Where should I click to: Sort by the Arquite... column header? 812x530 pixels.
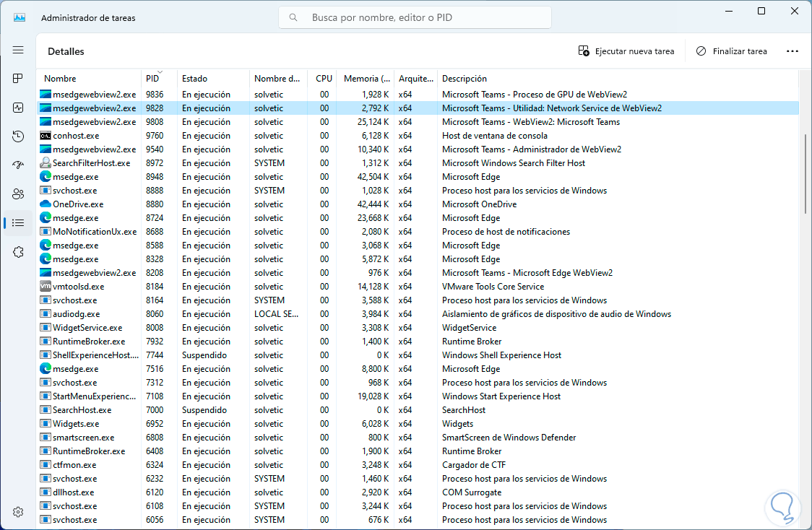416,79
